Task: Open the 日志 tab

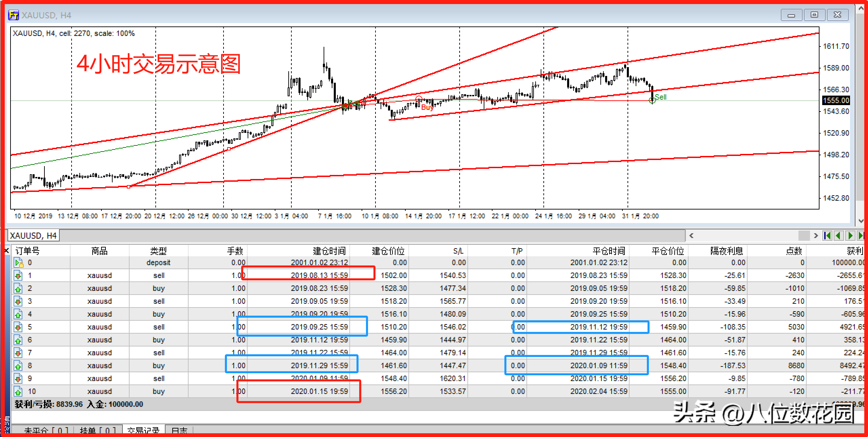Action: point(179,430)
